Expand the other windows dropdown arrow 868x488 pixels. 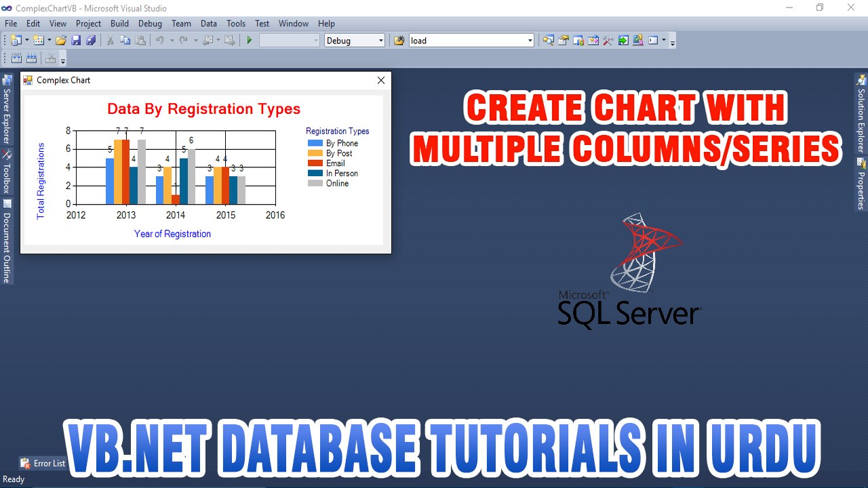[x=664, y=41]
